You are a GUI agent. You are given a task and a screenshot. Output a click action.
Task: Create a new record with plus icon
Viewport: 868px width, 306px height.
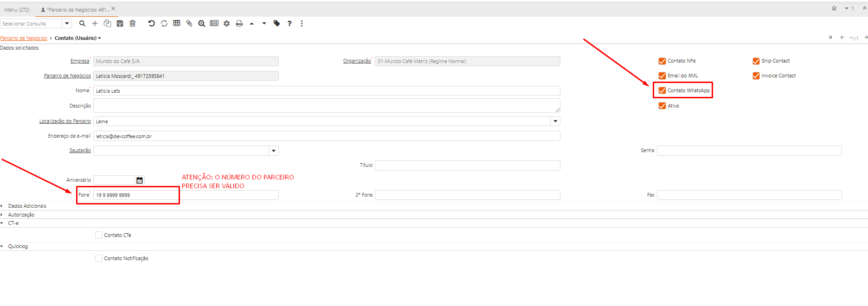point(95,24)
